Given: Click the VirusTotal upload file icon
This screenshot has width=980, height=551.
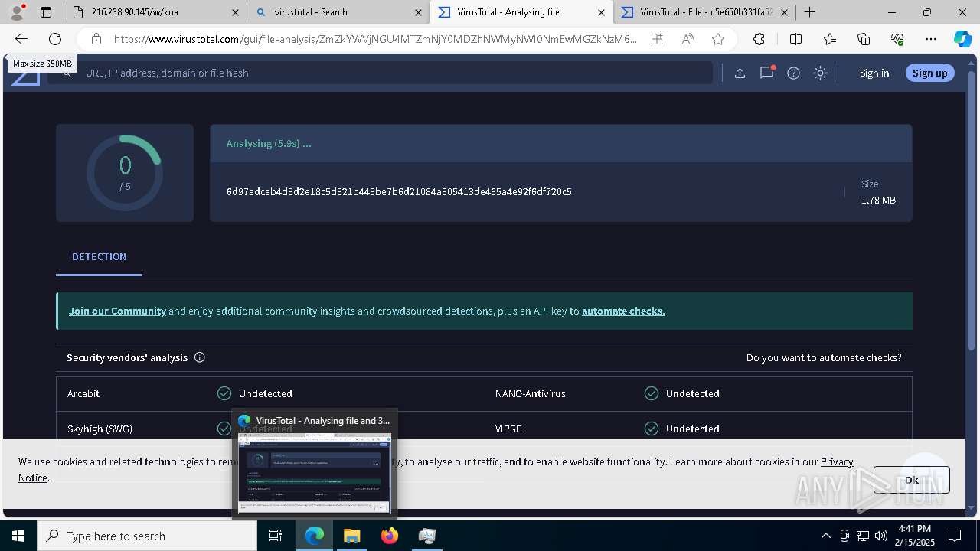Looking at the screenshot, I should (x=740, y=73).
